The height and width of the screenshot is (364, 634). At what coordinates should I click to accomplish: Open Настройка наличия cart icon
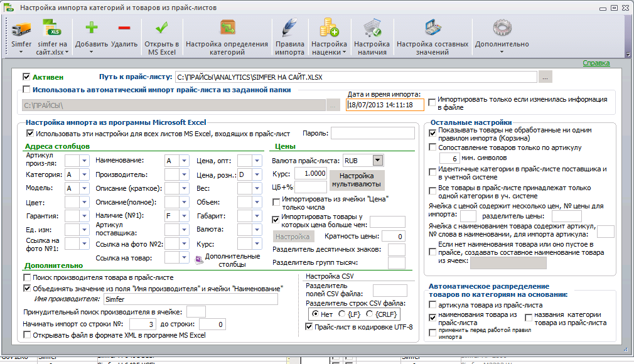click(372, 28)
